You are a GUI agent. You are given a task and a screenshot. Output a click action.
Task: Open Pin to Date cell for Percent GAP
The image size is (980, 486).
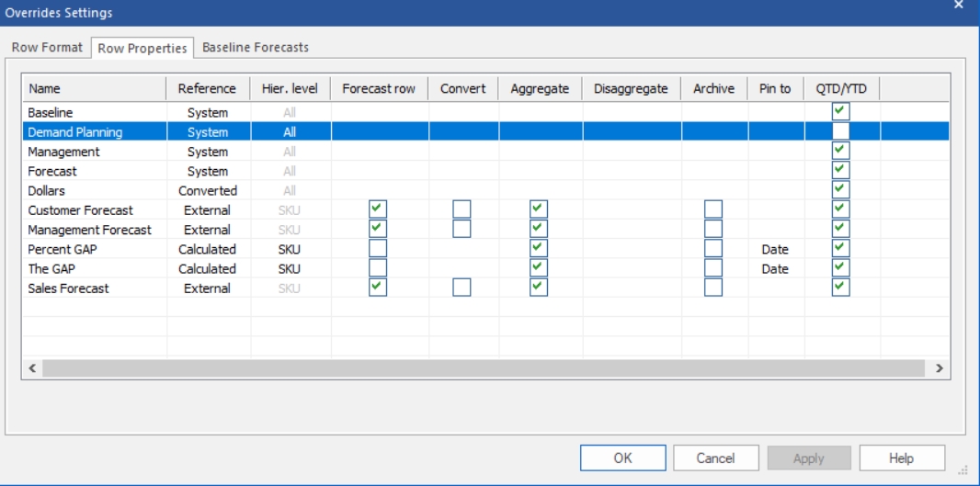tap(775, 249)
